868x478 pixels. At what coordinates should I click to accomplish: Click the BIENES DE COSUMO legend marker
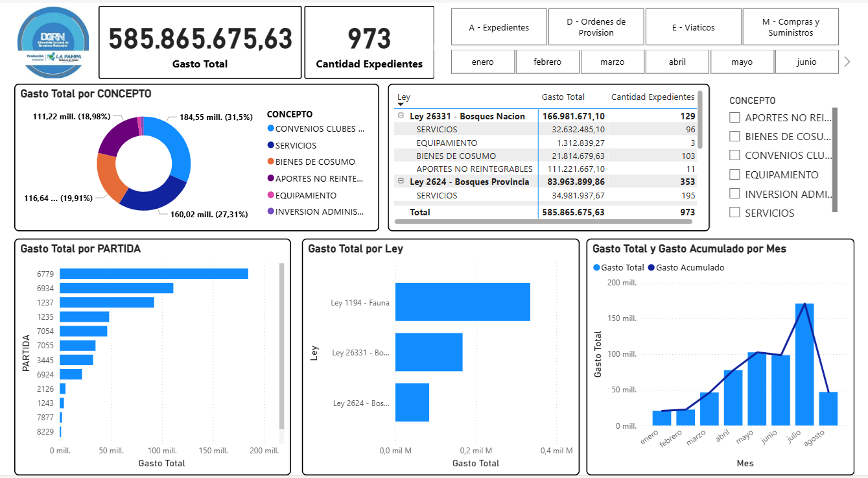pyautogui.click(x=270, y=162)
